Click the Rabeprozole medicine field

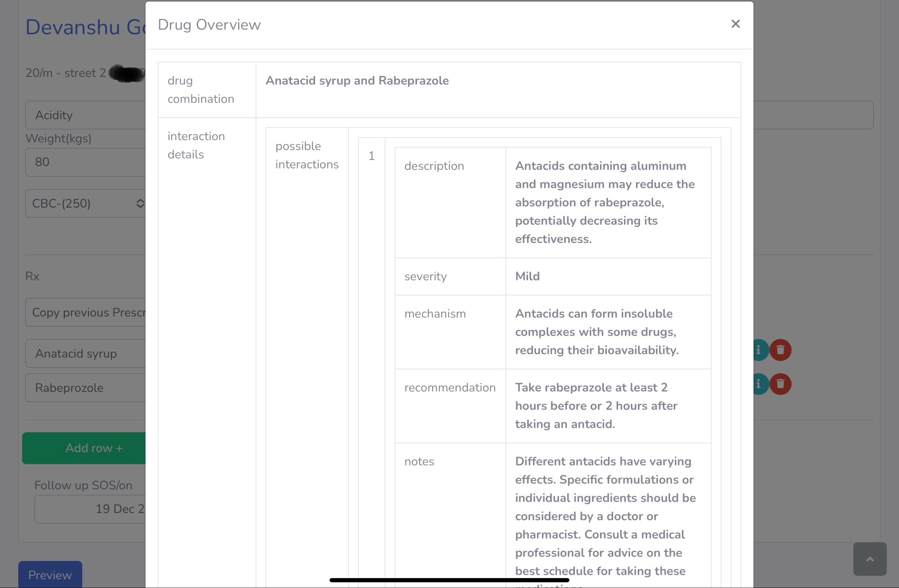[x=85, y=388]
